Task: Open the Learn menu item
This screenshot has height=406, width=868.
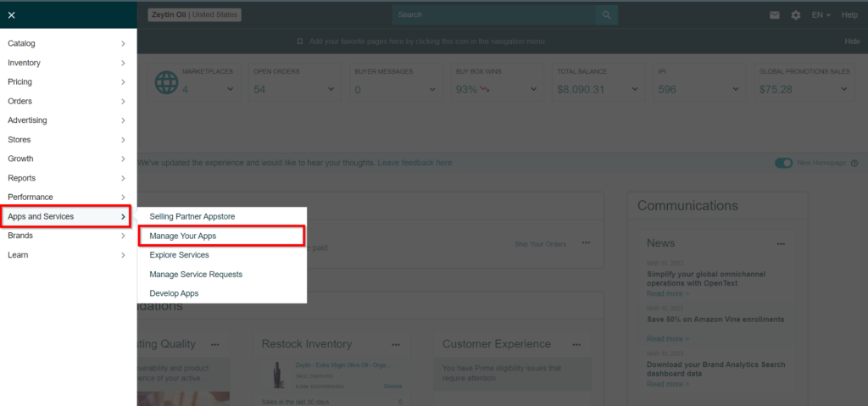Action: tap(68, 255)
